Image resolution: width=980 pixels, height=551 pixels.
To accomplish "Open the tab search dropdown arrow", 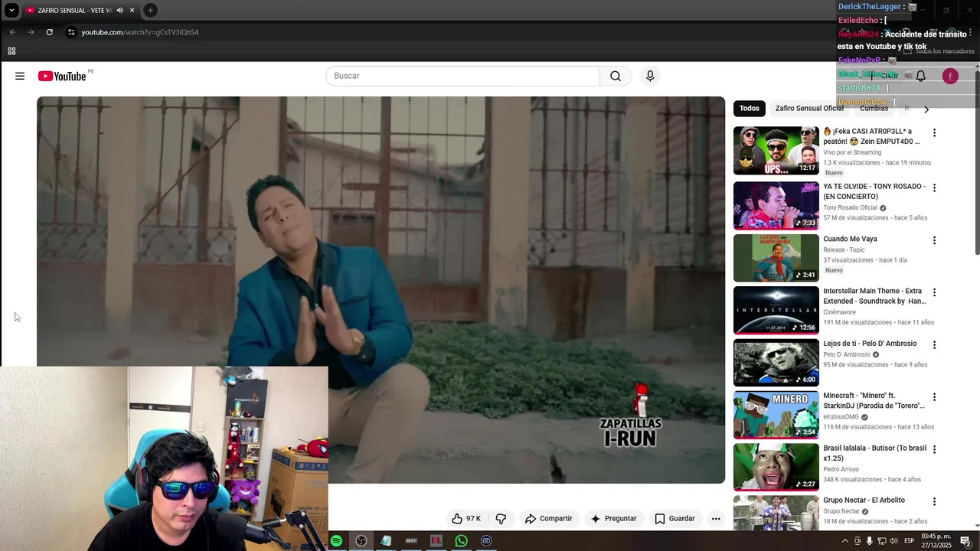I will coord(11,10).
